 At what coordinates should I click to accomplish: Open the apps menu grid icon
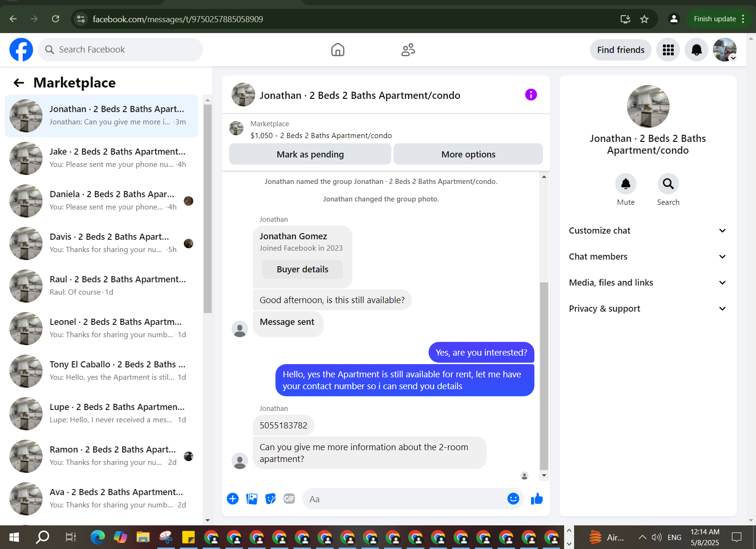pyautogui.click(x=668, y=50)
